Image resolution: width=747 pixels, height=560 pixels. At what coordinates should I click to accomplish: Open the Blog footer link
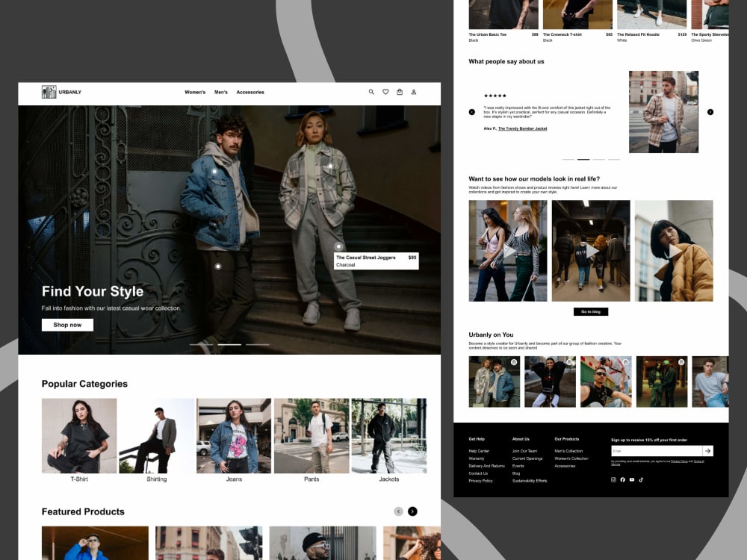coord(516,473)
